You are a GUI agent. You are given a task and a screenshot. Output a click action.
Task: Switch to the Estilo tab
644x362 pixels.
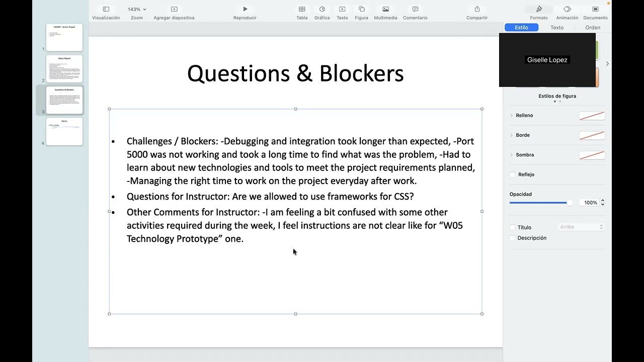pyautogui.click(x=522, y=28)
